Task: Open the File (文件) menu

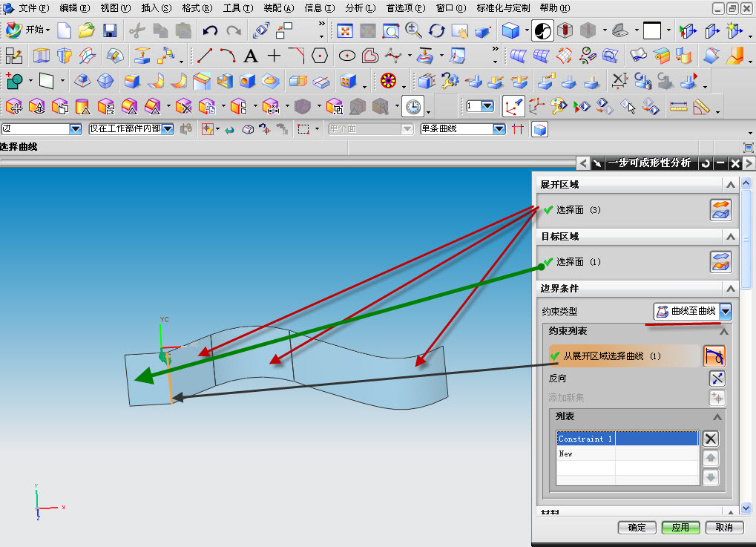Action: click(33, 8)
